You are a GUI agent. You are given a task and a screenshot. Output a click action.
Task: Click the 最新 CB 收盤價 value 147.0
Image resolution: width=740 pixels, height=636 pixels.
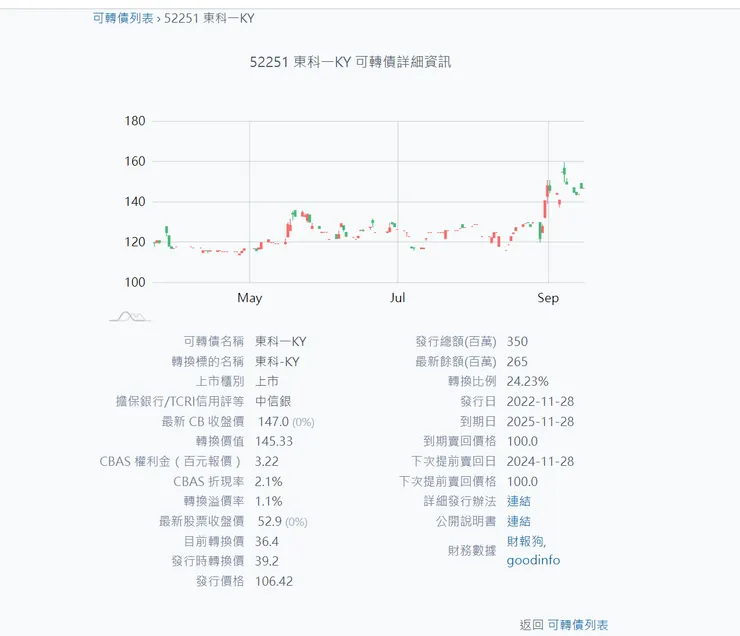click(273, 421)
